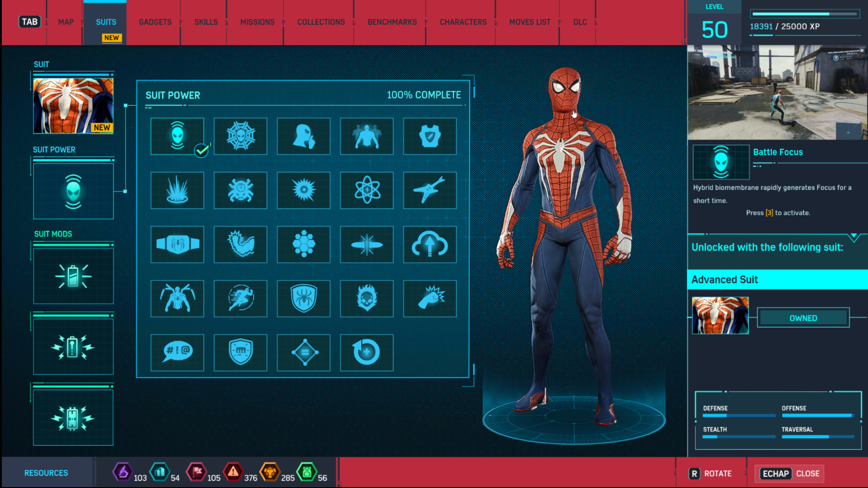The image size is (868, 488).
Task: Select the speech-bubble Equalizer power icon
Action: [177, 353]
